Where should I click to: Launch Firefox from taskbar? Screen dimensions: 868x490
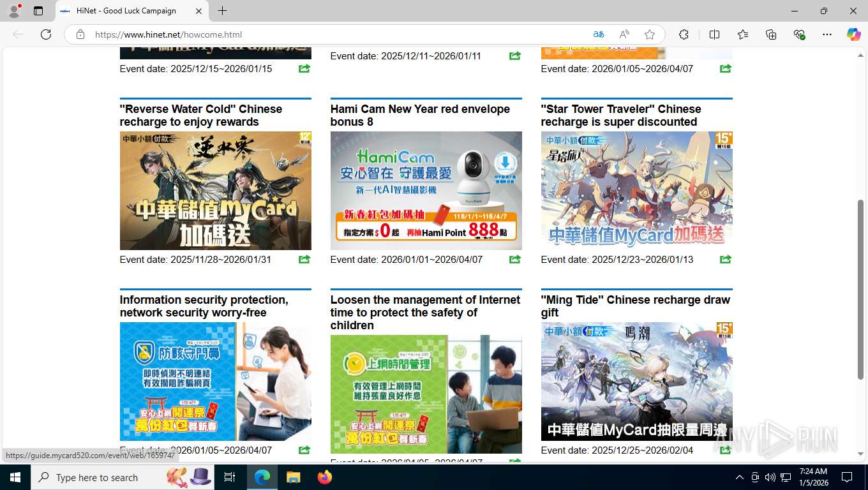pos(325,477)
